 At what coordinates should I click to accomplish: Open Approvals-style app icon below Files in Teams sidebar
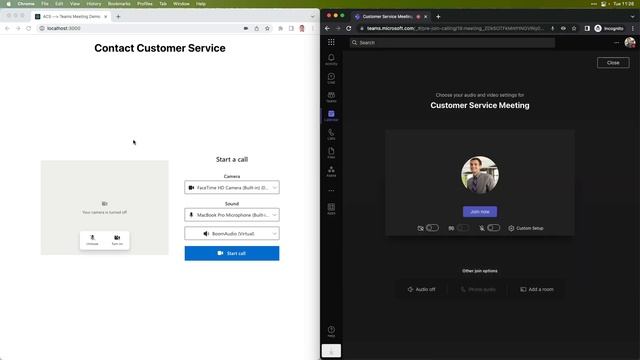331,171
